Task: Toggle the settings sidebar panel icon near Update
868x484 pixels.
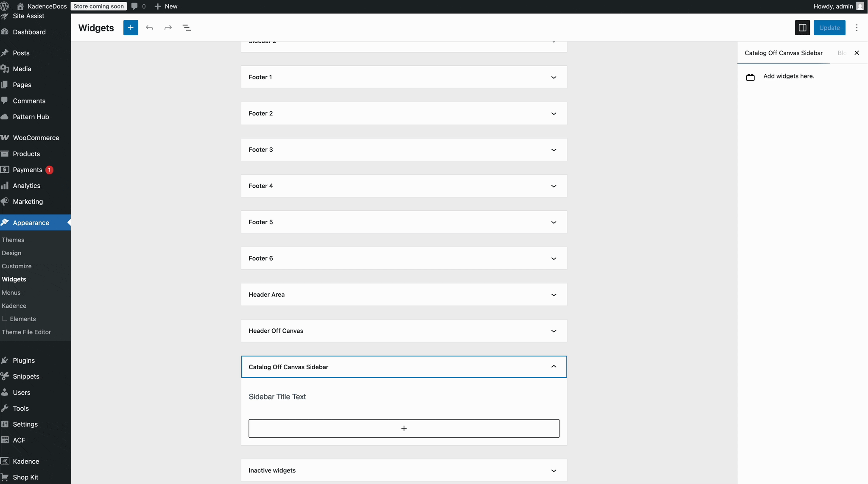Action: [x=801, y=27]
